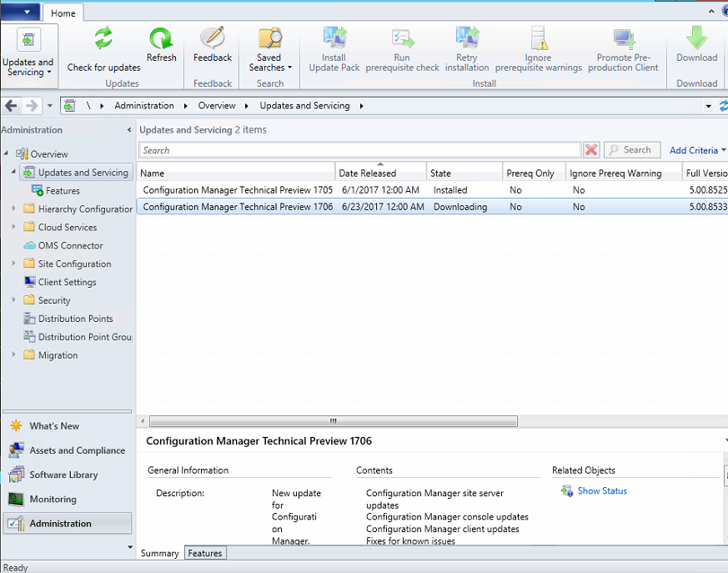Select Configuration Manager Technical Preview 1705 row
Screen dimensions: 728x573
tap(432, 190)
